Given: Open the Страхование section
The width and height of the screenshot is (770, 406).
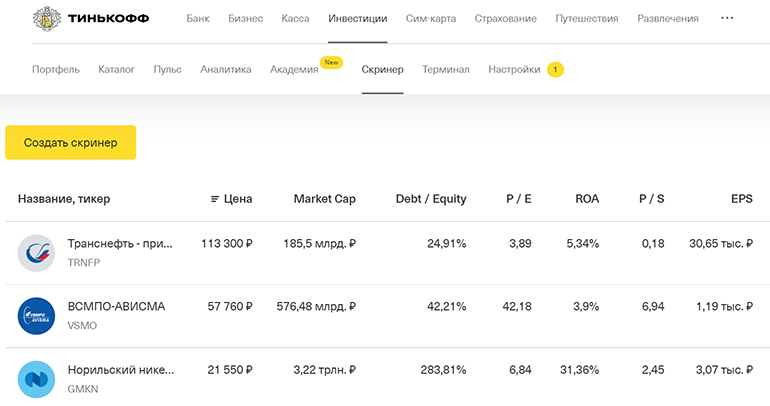Looking at the screenshot, I should point(505,19).
